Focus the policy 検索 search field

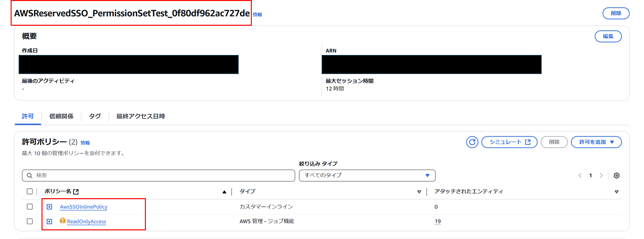158,175
